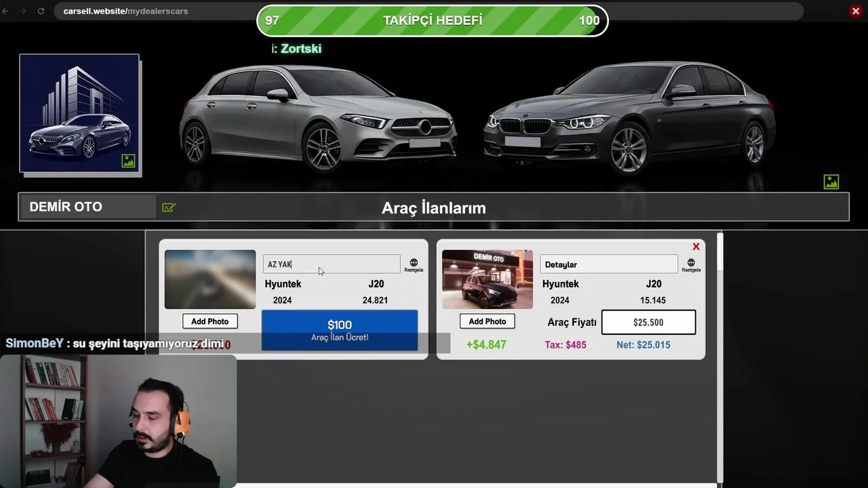Add Photo to the 24.821 km listing

click(x=210, y=321)
